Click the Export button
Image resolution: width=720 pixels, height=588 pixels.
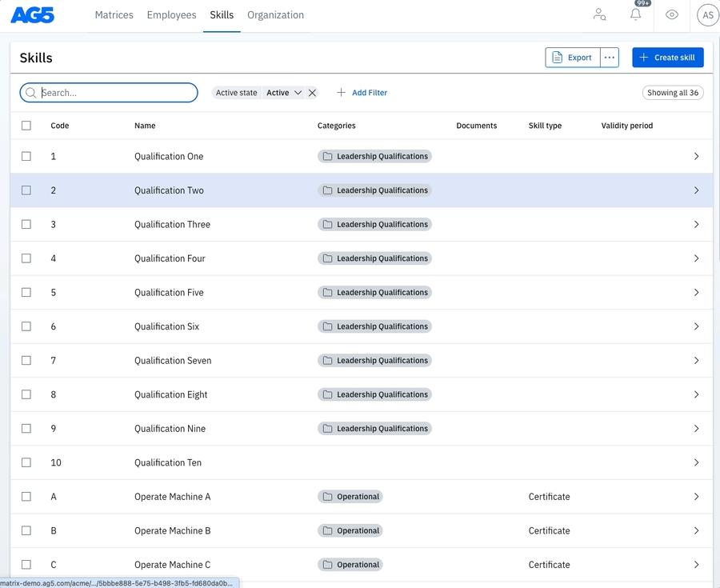pos(573,58)
